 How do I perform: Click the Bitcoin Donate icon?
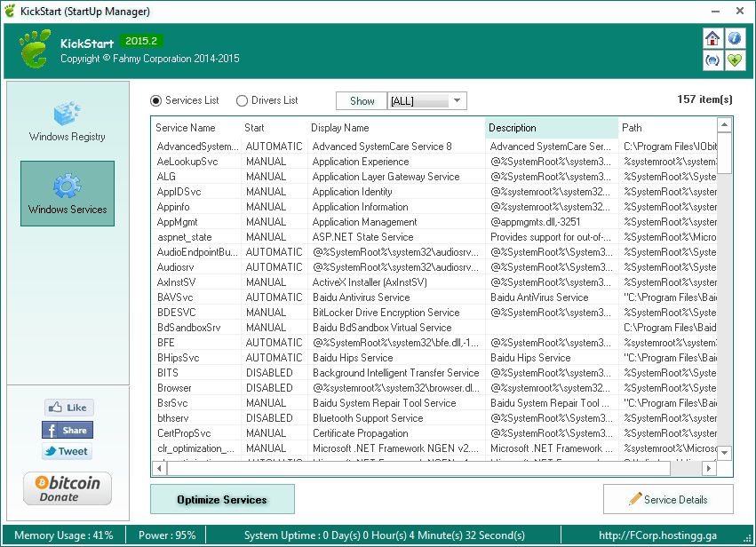coord(66,488)
